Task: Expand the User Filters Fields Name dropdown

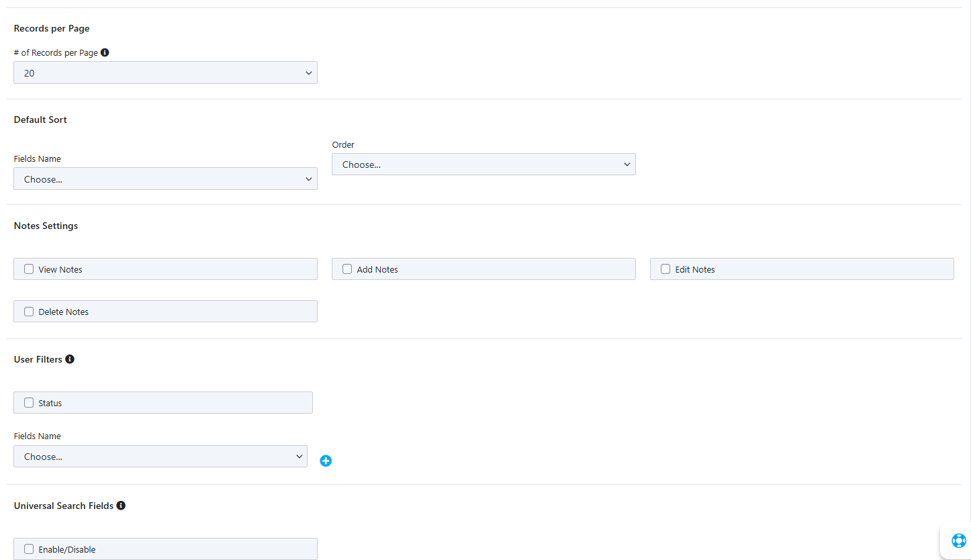Action: (x=160, y=457)
